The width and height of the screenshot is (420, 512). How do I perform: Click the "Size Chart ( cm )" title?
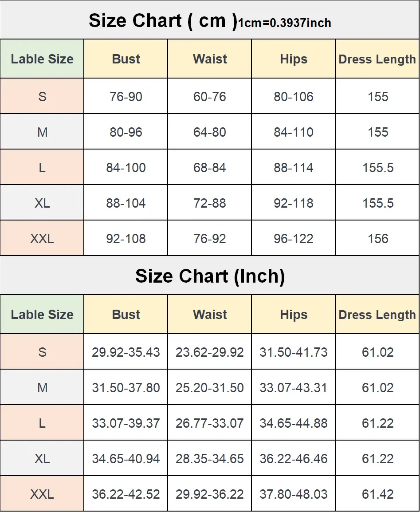[x=162, y=20]
